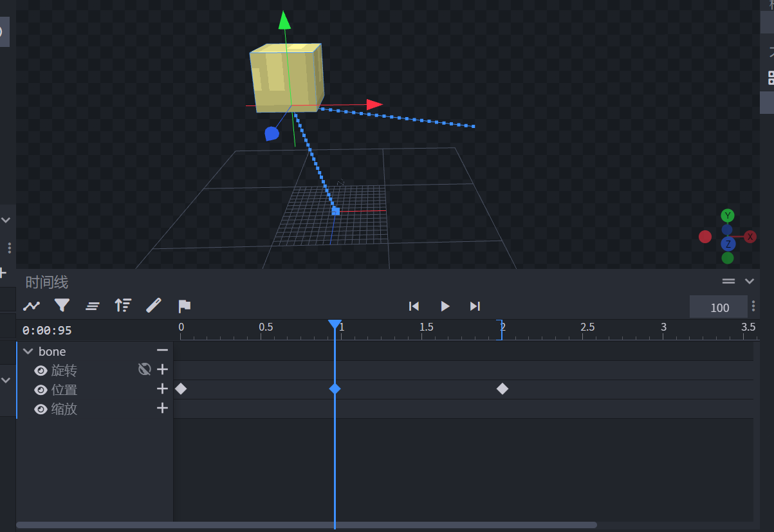Image resolution: width=774 pixels, height=532 pixels.
Task: Remove the bone animator with minus button
Action: coord(162,350)
